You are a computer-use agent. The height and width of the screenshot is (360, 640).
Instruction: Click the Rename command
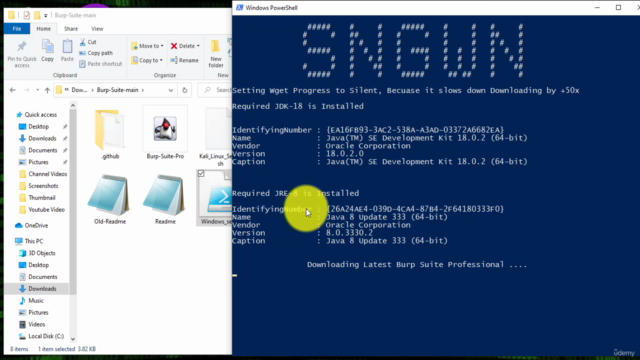(x=184, y=60)
